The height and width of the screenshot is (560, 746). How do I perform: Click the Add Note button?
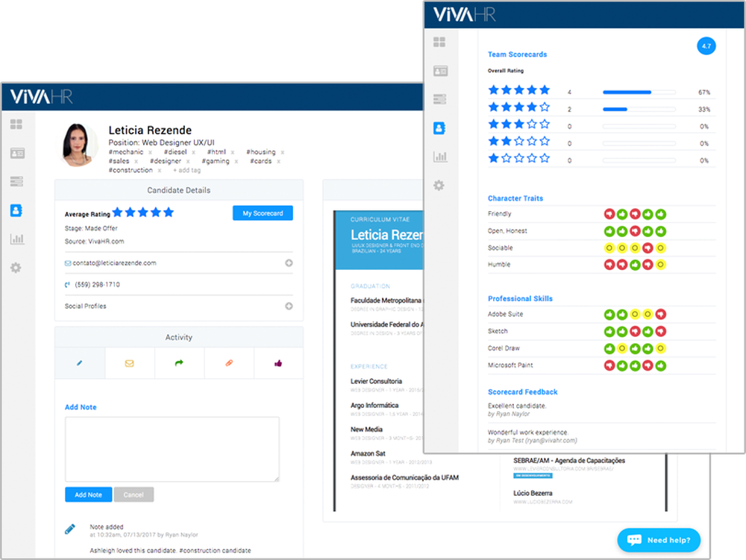click(88, 494)
